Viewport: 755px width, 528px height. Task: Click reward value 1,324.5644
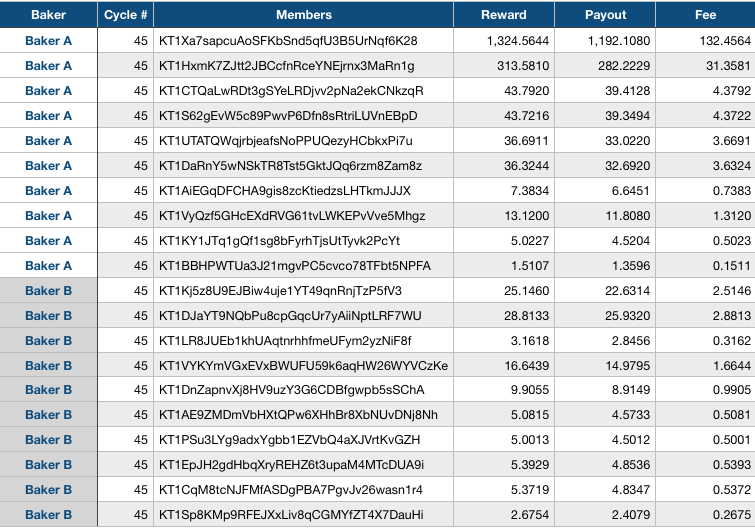click(x=518, y=41)
